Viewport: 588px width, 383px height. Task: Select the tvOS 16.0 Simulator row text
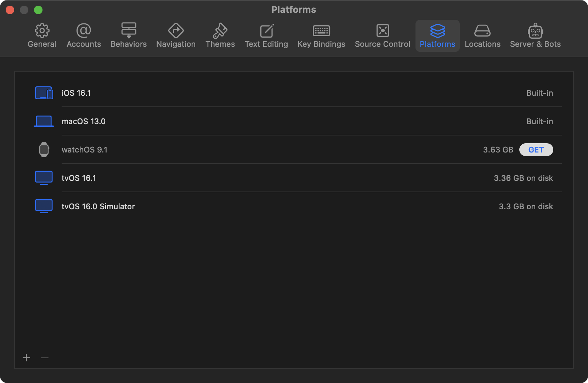pyautogui.click(x=98, y=206)
